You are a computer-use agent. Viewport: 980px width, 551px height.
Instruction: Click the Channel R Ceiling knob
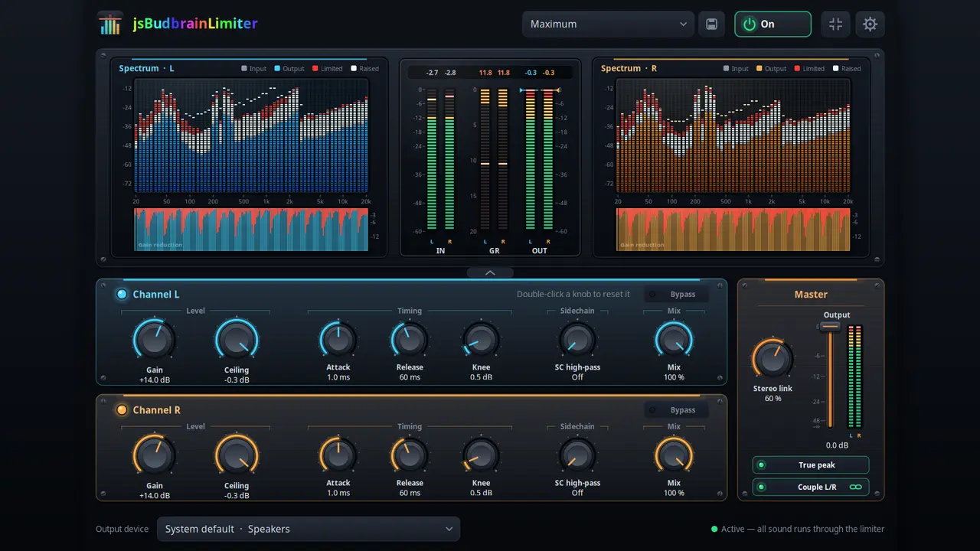tap(237, 455)
